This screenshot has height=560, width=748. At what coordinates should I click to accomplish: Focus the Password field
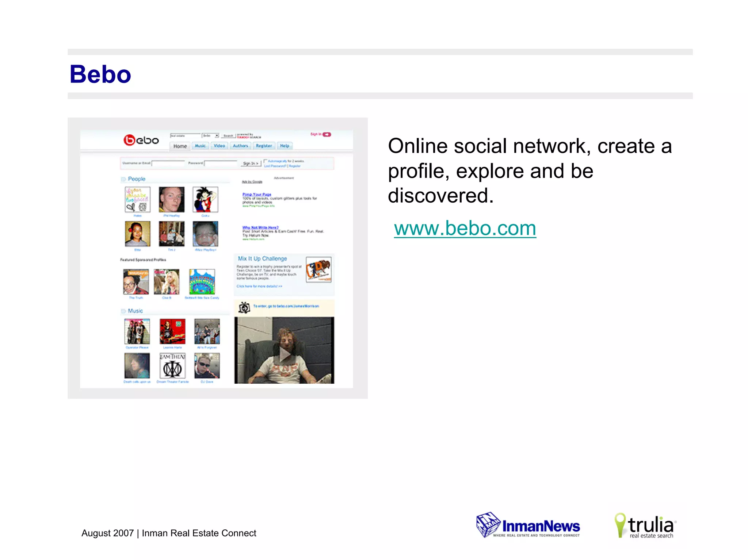pyautogui.click(x=221, y=163)
